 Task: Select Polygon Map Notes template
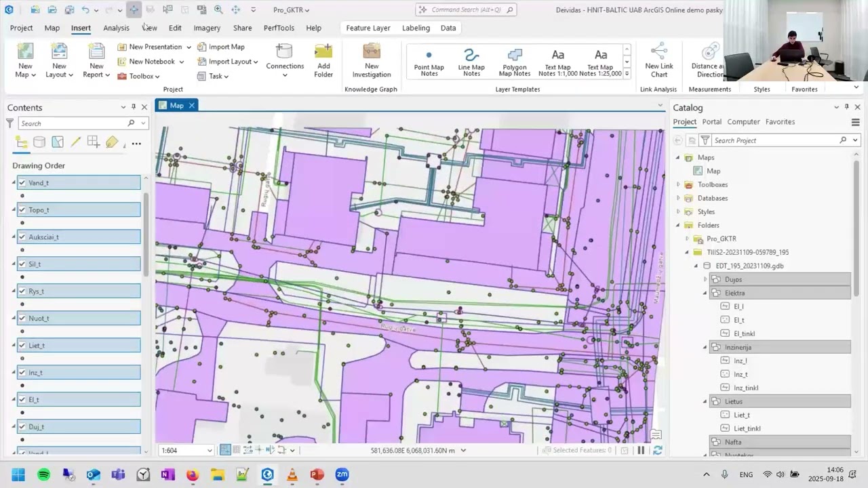[515, 62]
